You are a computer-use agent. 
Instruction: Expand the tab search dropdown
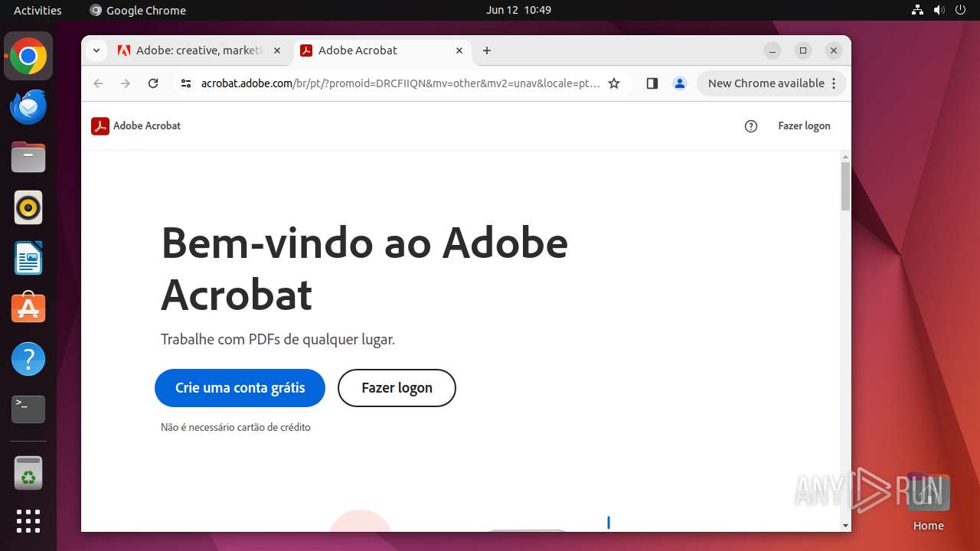pyautogui.click(x=96, y=51)
